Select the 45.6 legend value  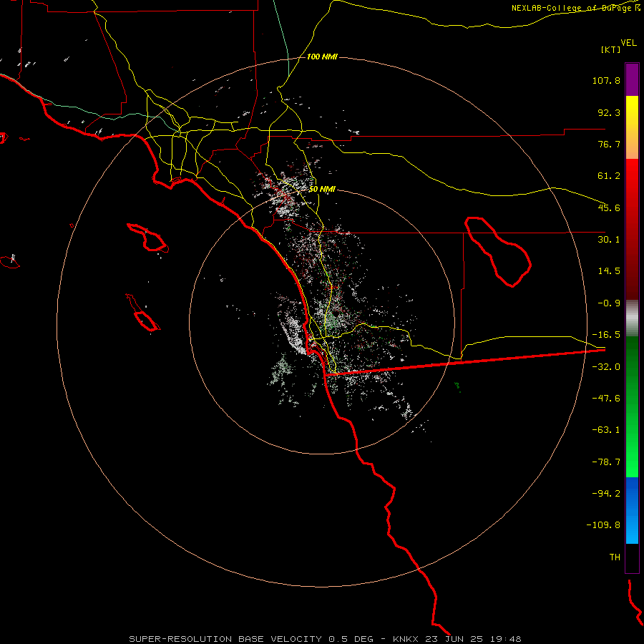pos(609,208)
